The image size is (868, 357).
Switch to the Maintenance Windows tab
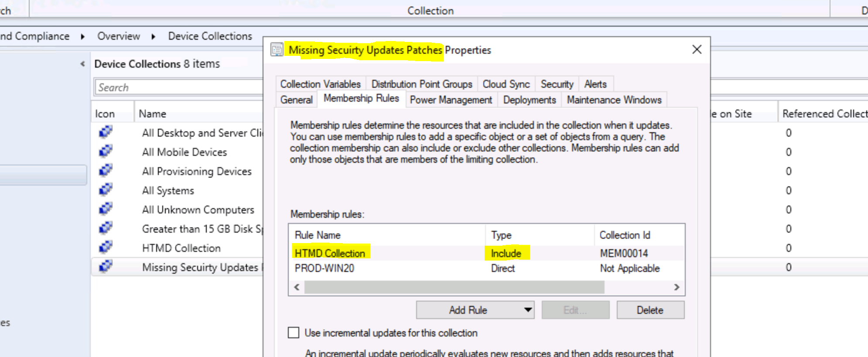pos(614,100)
